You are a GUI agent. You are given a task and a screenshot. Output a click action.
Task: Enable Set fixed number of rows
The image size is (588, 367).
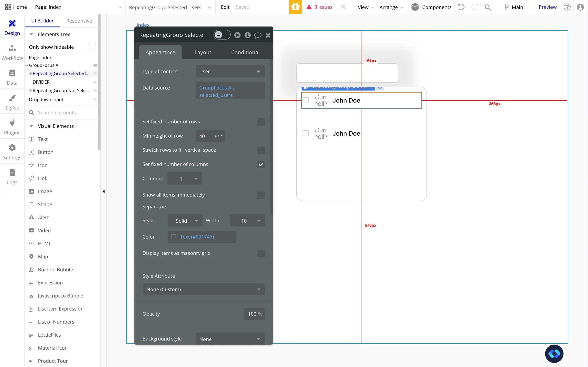(x=261, y=122)
